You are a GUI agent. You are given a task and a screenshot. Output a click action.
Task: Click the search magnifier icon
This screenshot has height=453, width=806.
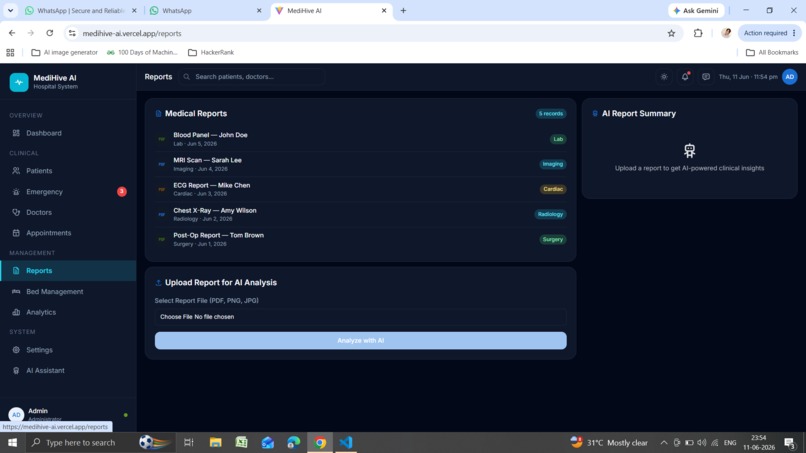(x=187, y=77)
